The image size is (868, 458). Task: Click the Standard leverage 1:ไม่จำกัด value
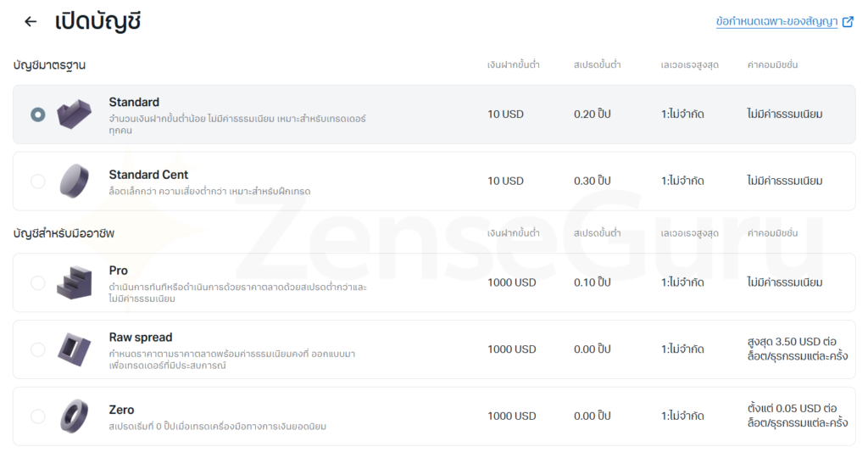click(x=682, y=114)
